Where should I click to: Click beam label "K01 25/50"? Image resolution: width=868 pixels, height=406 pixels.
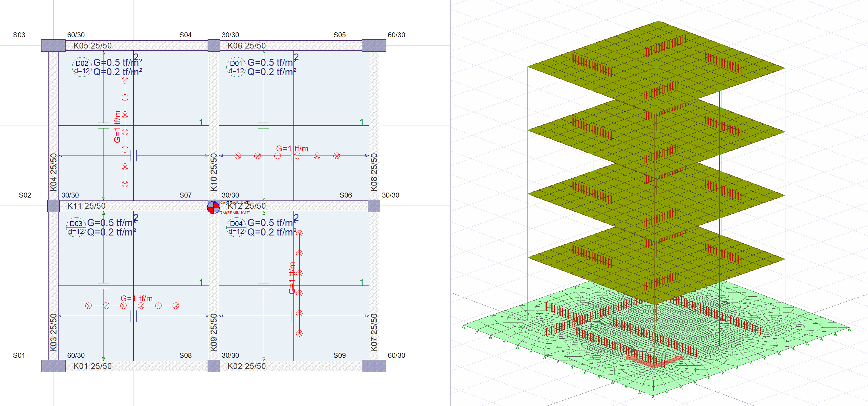click(x=92, y=366)
